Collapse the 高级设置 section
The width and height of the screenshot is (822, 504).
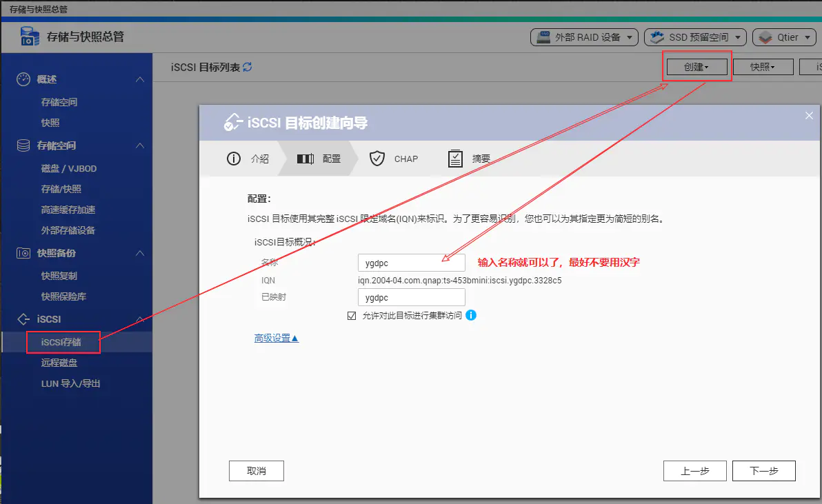click(x=276, y=339)
